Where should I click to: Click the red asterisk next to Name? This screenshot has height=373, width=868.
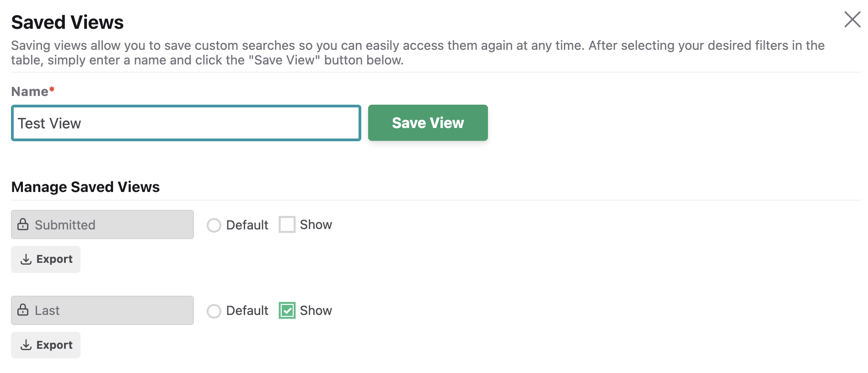(x=51, y=90)
